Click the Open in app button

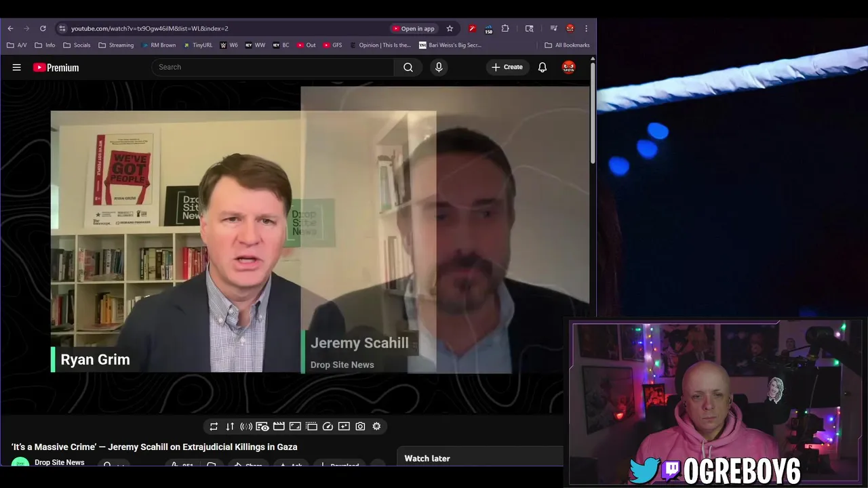(x=413, y=28)
